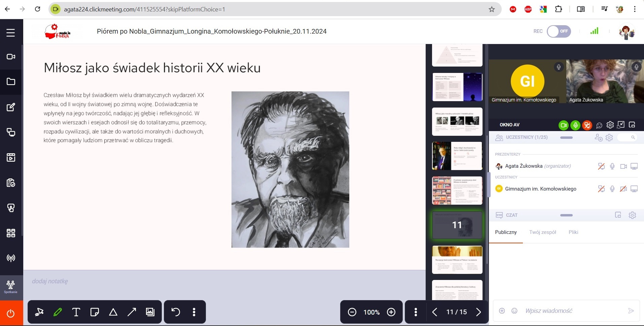Minimize the AV window with the shrink icon
Image resolution: width=644 pixels, height=326 pixels.
tap(621, 125)
